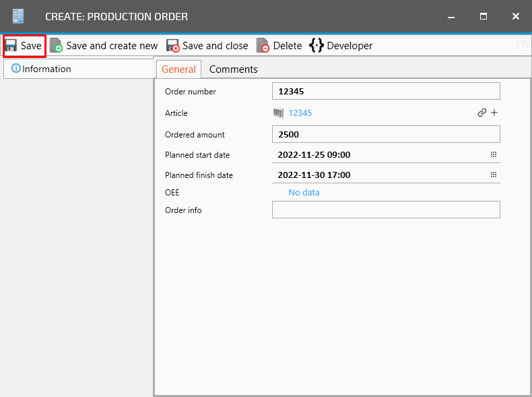Click the Save and create new icon
The height and width of the screenshot is (397, 532).
pyautogui.click(x=57, y=46)
